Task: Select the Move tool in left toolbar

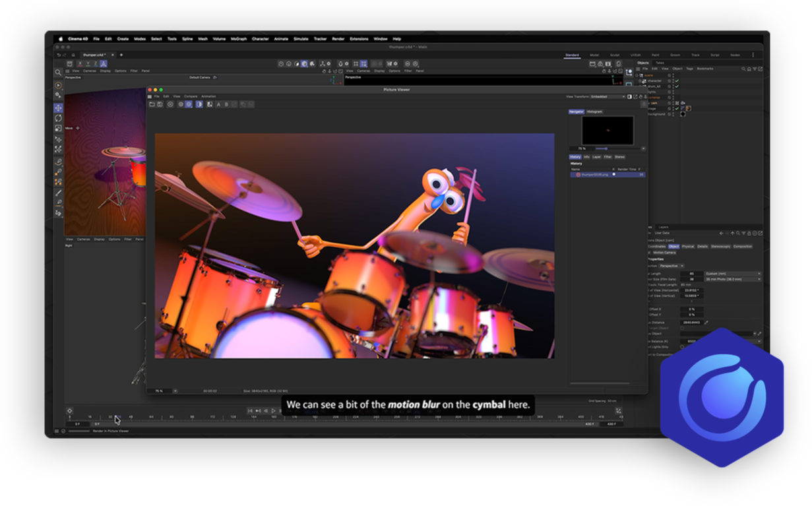Action: coord(58,108)
